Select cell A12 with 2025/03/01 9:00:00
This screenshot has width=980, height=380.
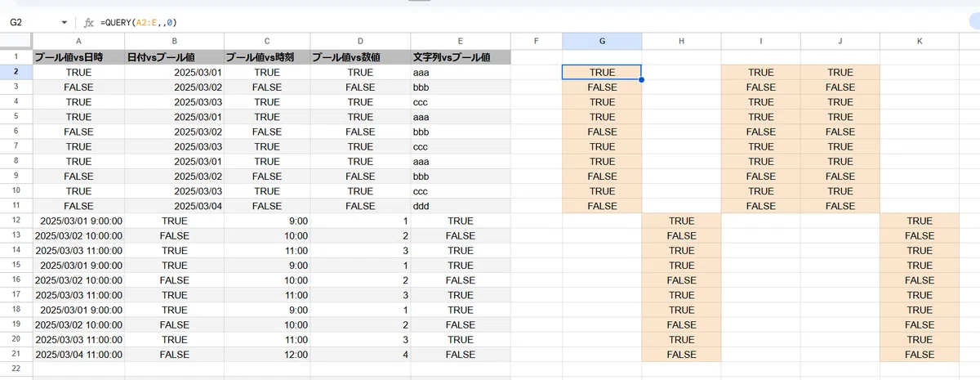point(78,221)
